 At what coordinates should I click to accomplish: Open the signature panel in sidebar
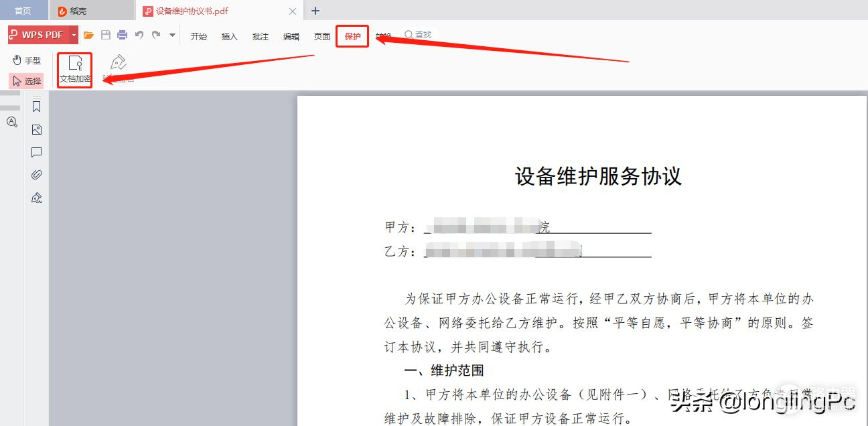[37, 198]
